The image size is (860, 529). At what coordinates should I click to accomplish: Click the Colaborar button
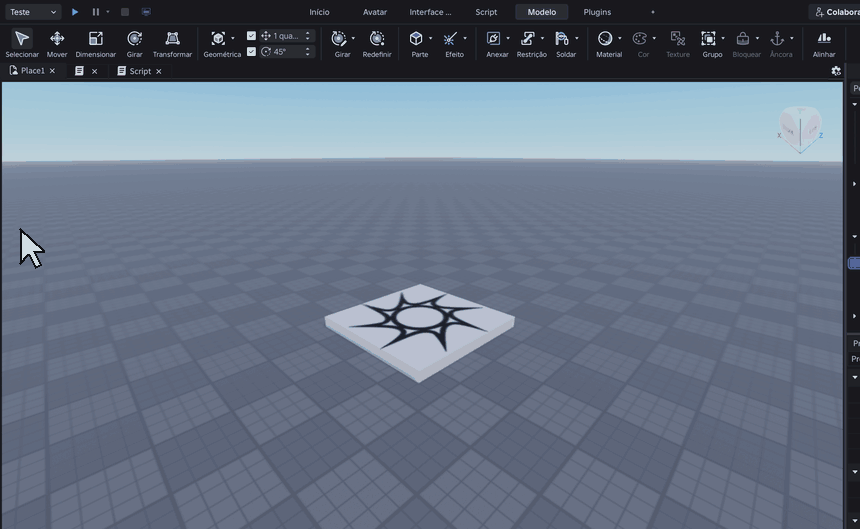coord(834,12)
